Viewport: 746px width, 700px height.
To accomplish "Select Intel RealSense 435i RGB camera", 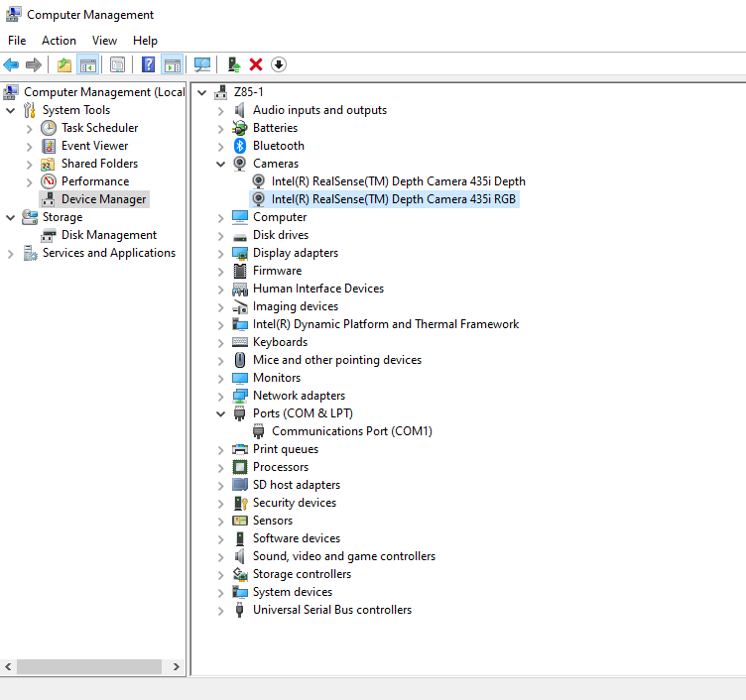I will point(394,199).
